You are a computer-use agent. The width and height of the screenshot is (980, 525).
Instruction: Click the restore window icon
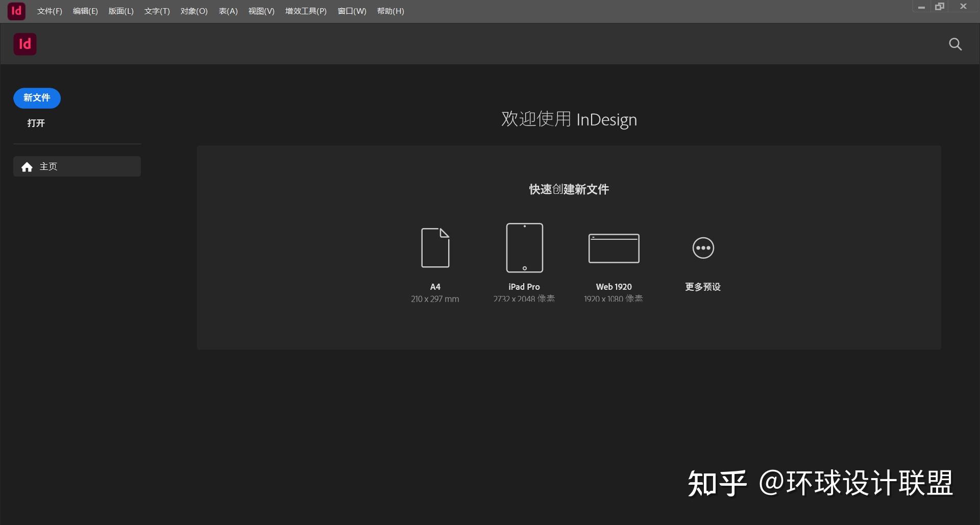(940, 7)
